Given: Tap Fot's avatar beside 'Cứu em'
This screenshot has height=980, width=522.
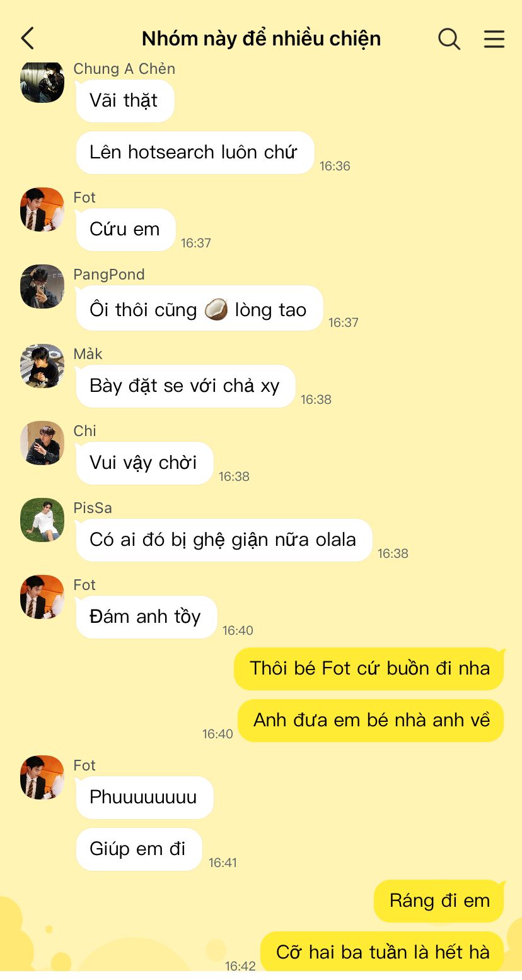Looking at the screenshot, I should (x=42, y=210).
